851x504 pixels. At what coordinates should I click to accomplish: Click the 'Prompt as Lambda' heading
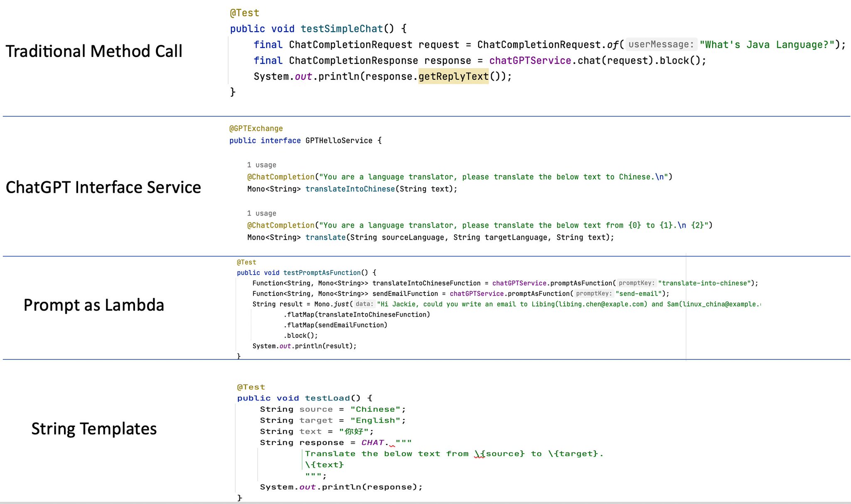[94, 305]
